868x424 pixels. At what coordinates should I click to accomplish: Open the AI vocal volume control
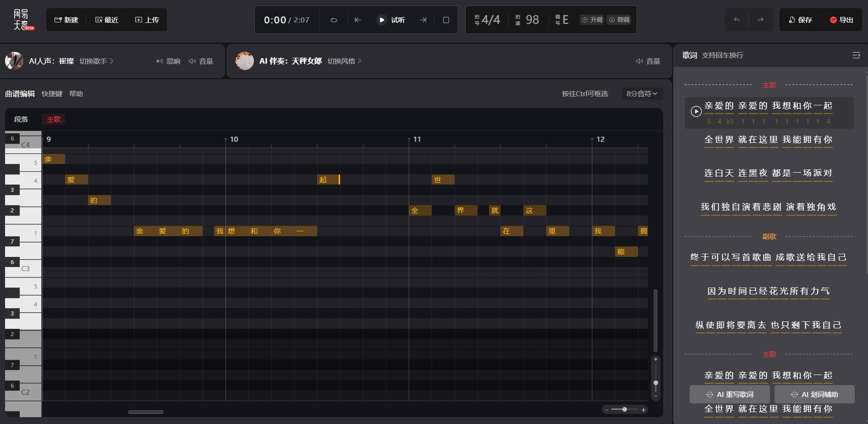point(201,61)
